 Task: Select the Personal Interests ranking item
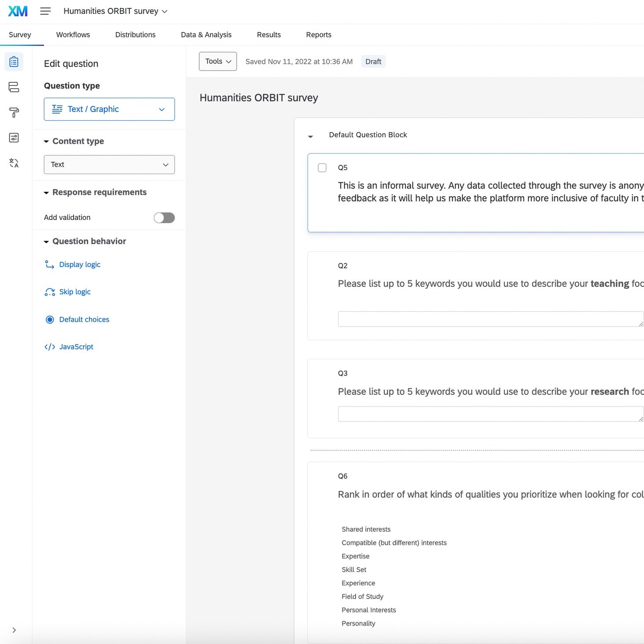click(x=369, y=610)
